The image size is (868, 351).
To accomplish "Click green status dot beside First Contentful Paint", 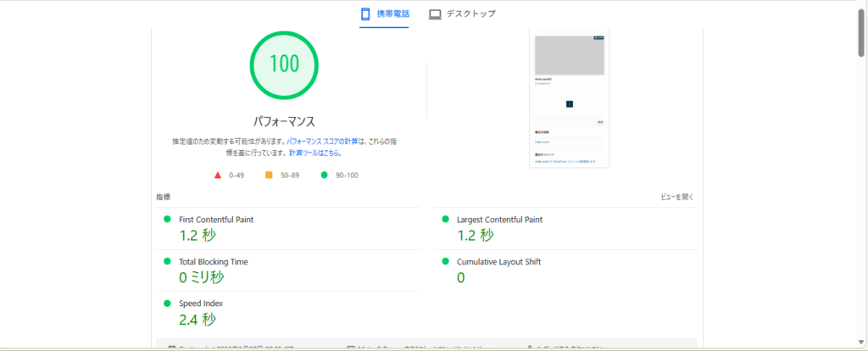I will (x=167, y=219).
